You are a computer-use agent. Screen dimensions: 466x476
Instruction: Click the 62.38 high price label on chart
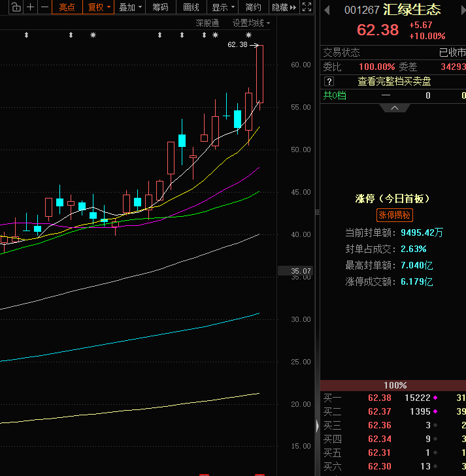click(x=237, y=45)
